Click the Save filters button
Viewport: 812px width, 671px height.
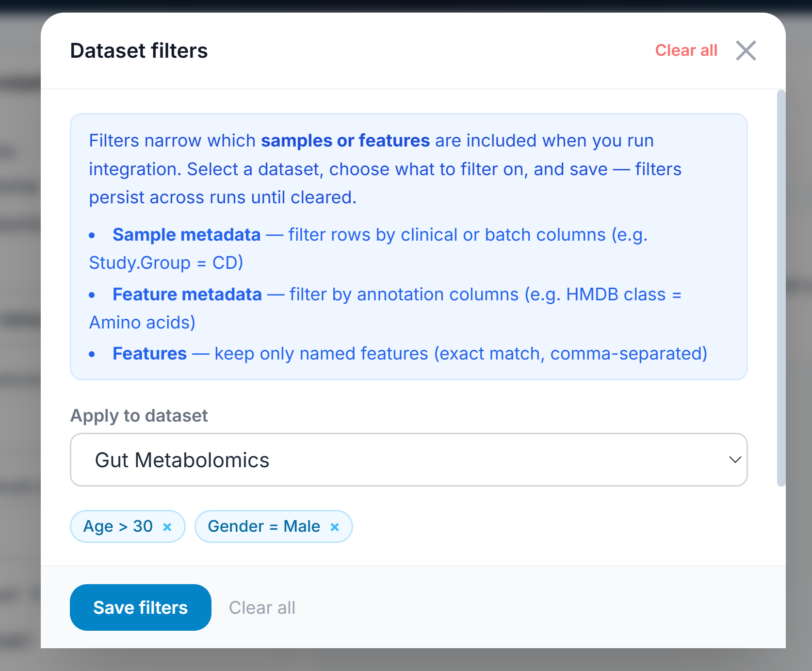tap(140, 607)
